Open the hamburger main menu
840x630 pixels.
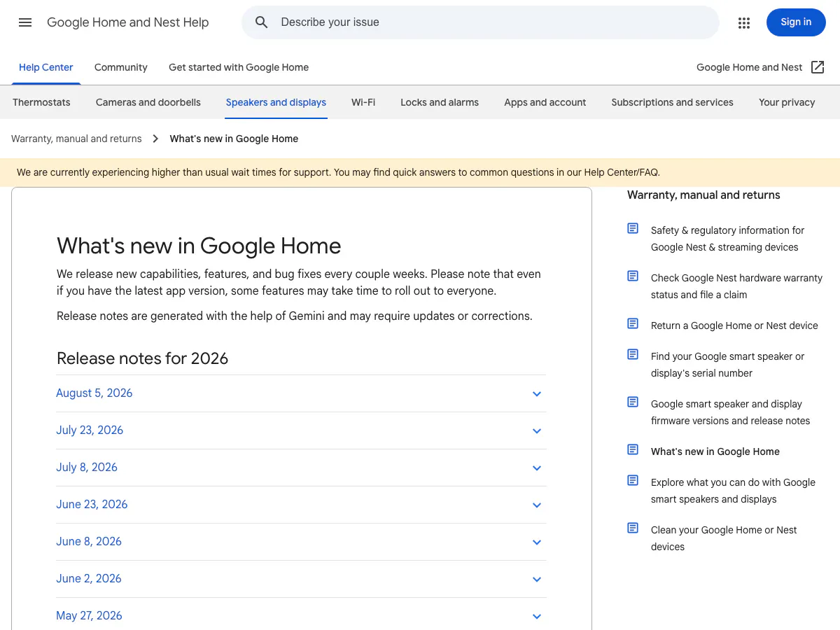coord(25,22)
